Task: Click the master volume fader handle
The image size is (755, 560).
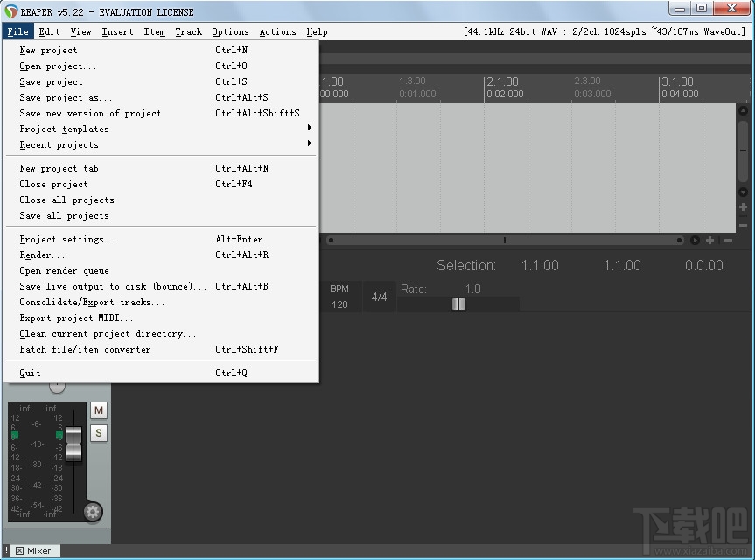Action: tap(73, 444)
